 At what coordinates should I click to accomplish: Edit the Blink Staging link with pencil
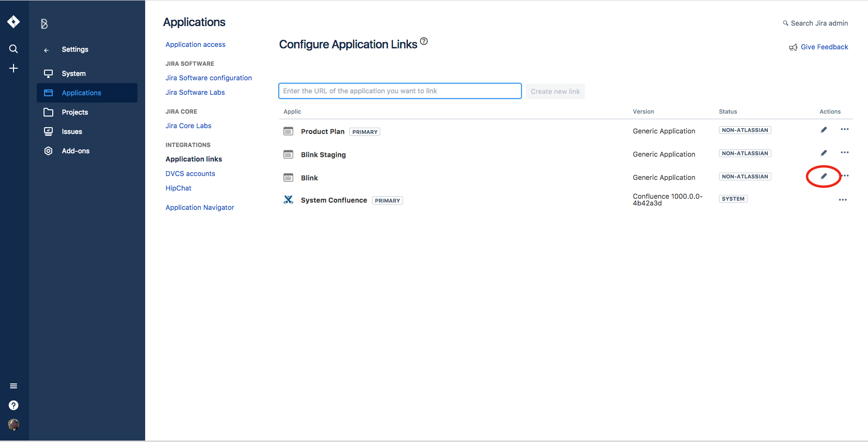pos(823,153)
